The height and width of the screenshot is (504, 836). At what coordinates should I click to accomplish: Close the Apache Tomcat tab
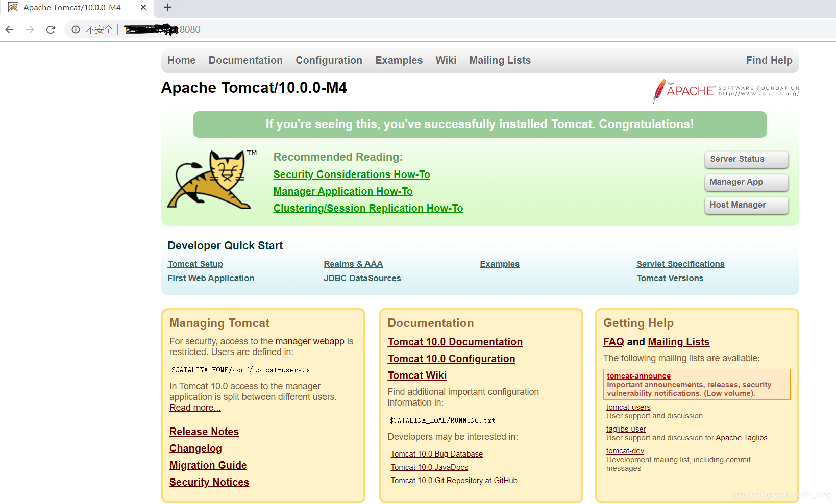143,7
